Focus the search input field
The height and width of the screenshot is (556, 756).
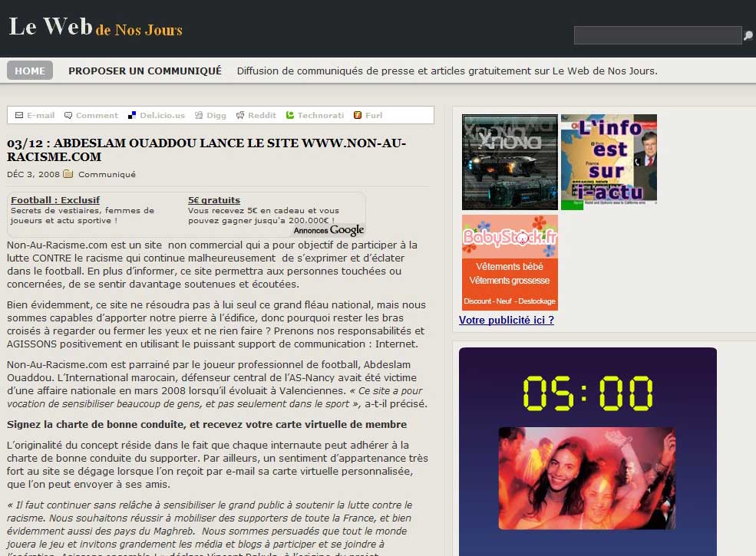click(x=658, y=35)
